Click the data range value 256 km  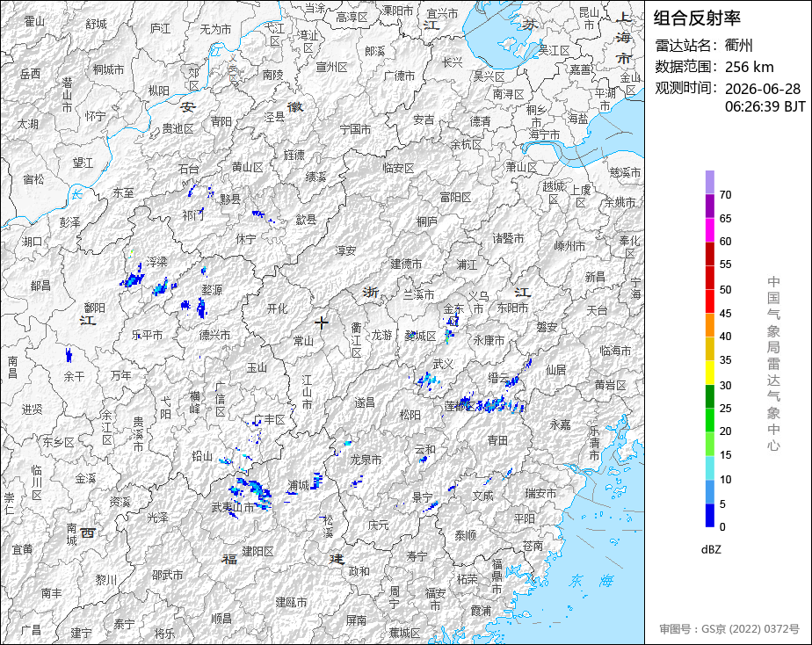pos(749,67)
